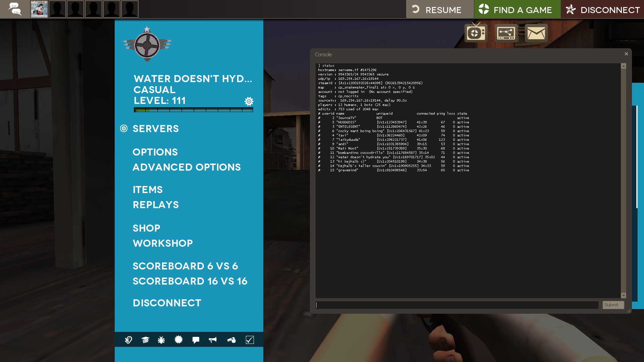Open the network map panel icon
The width and height of the screenshot is (644, 362).
(506, 33)
